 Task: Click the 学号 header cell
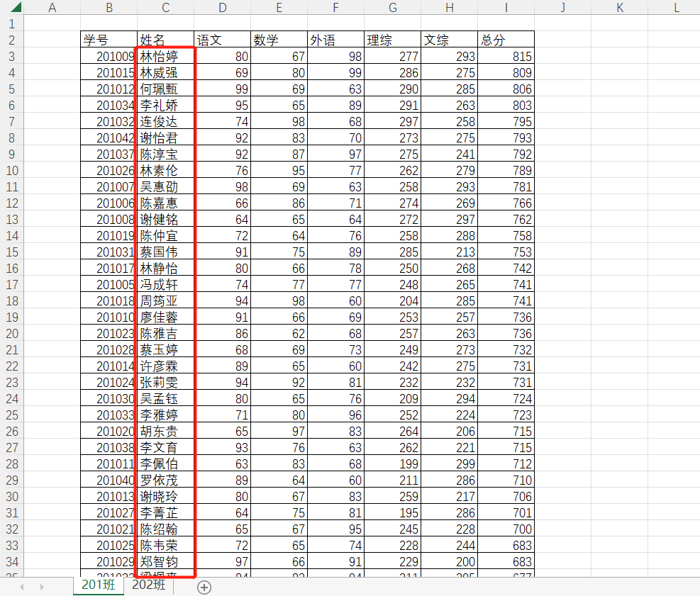coord(109,40)
